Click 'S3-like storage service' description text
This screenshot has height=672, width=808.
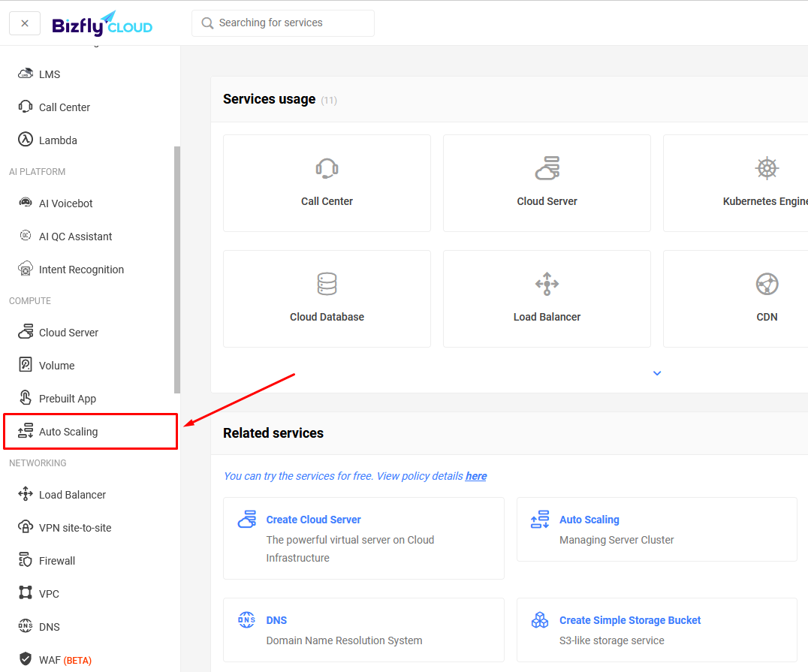612,640
